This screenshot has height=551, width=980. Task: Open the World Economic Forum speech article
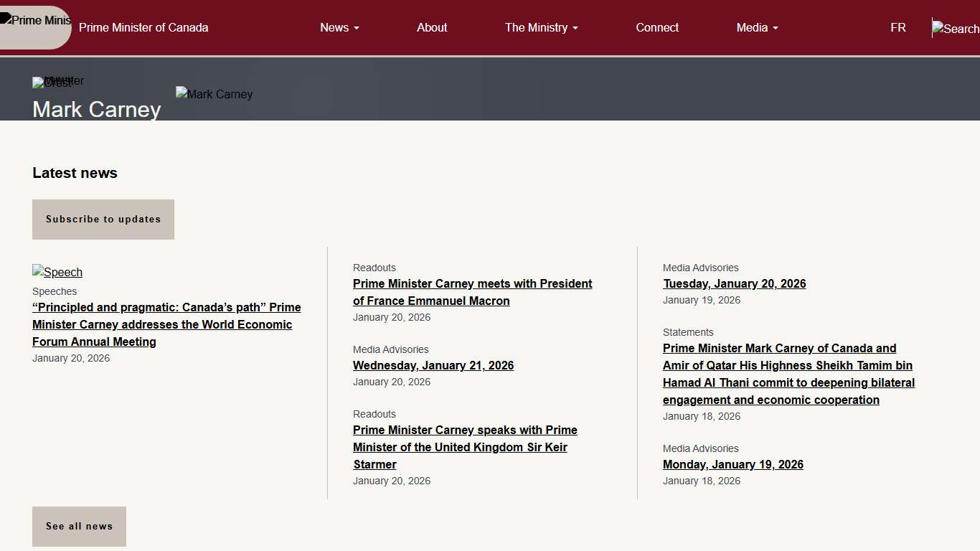click(166, 324)
